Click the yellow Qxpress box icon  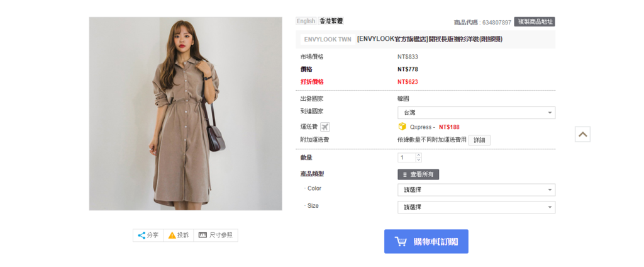[x=402, y=127]
